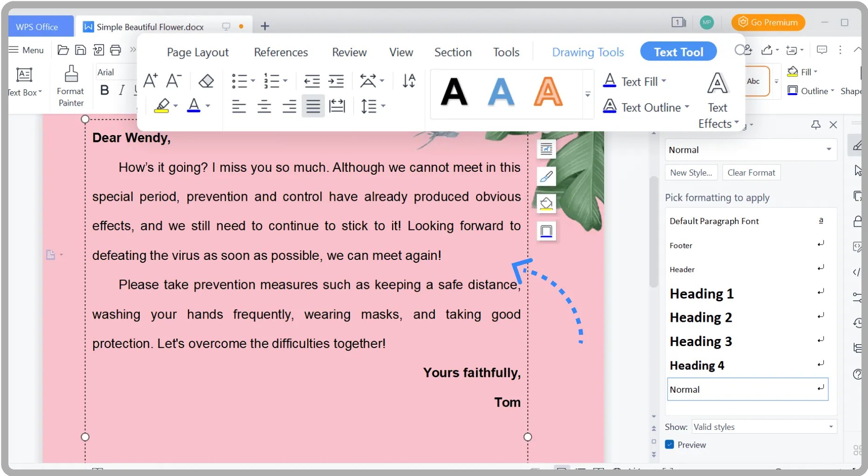Apply the blue gradient text style preset
Screen dimensions: 868x476
[501, 92]
